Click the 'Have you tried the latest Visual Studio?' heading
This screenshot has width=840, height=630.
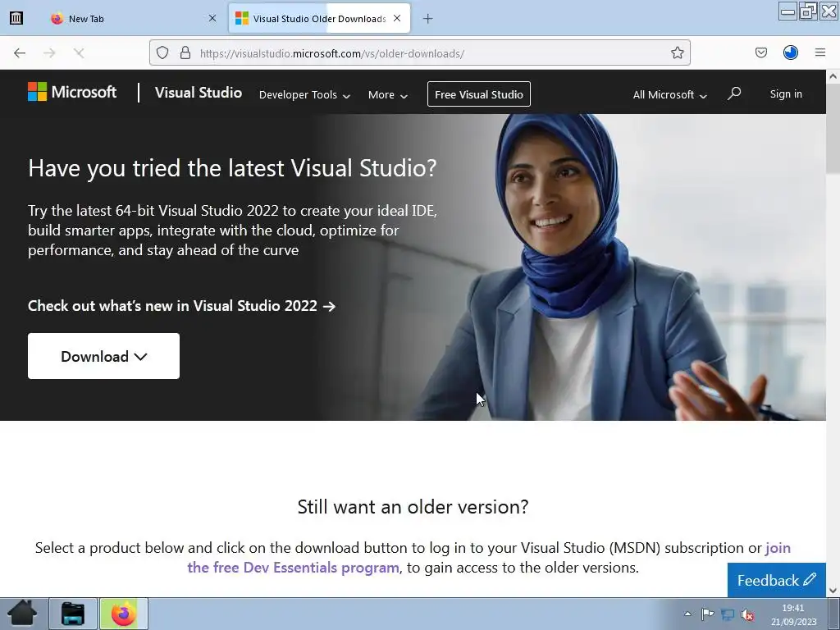coord(232,168)
